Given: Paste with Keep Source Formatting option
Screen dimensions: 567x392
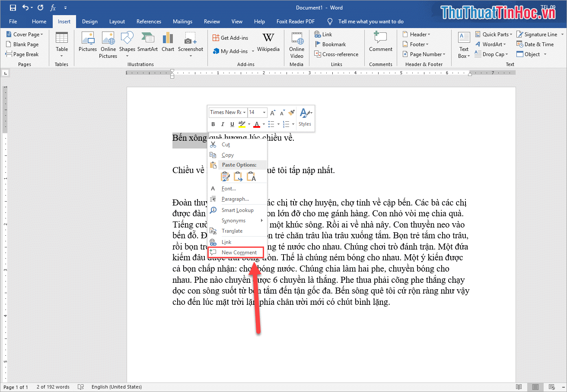Looking at the screenshot, I should tap(225, 176).
